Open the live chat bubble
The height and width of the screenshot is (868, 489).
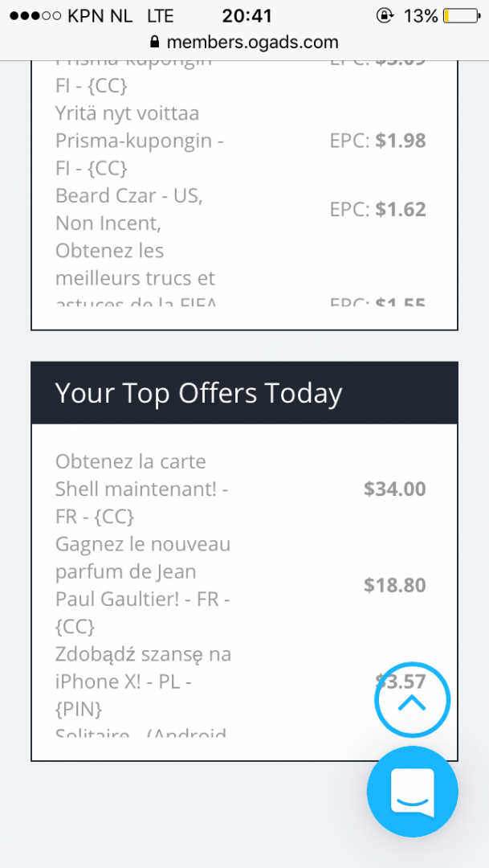412,792
